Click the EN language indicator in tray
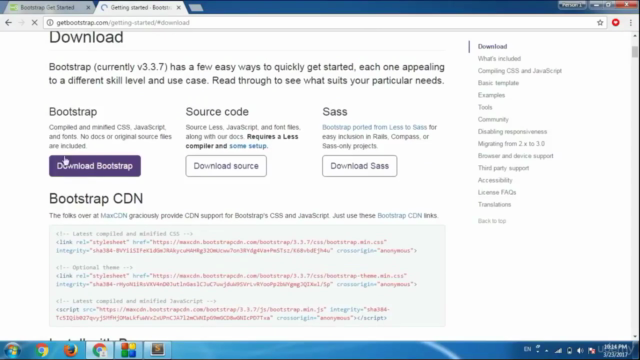640x360 pixels. (x=527, y=349)
